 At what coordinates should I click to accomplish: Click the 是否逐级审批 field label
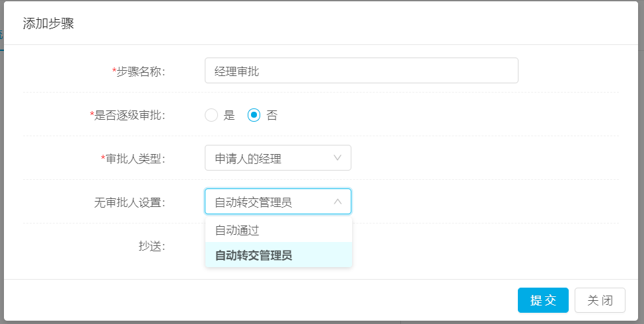(x=129, y=115)
